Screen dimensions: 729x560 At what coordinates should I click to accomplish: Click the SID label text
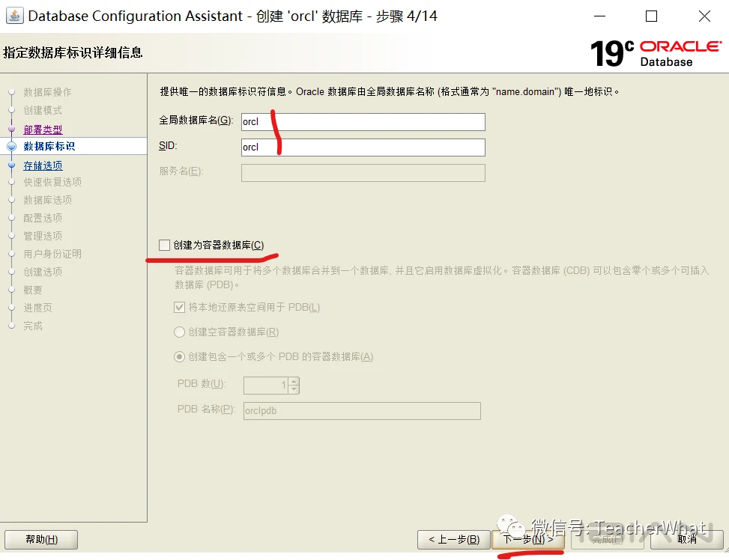coord(168,146)
